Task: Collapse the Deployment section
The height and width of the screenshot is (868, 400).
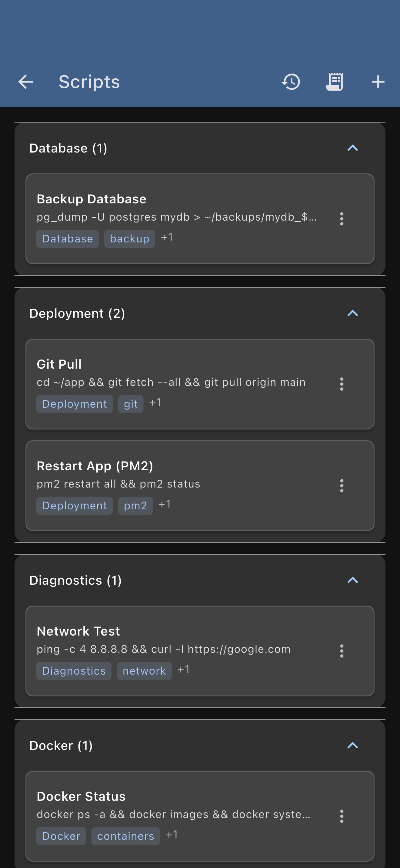Action: [x=352, y=313]
